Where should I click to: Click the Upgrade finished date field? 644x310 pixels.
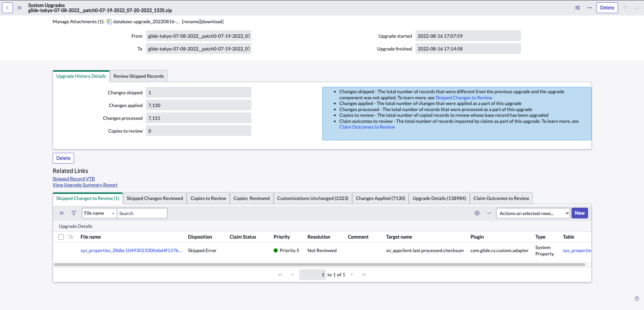pyautogui.click(x=468, y=49)
